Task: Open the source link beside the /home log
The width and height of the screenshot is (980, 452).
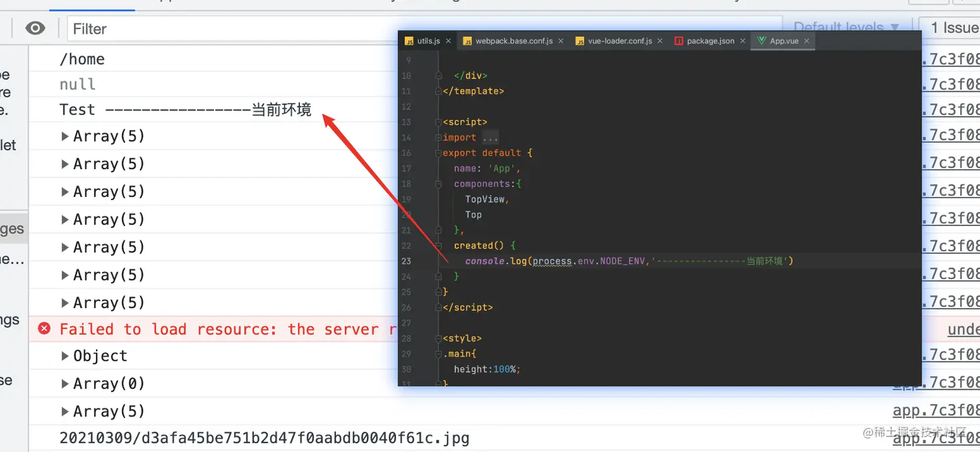Action: click(x=951, y=59)
